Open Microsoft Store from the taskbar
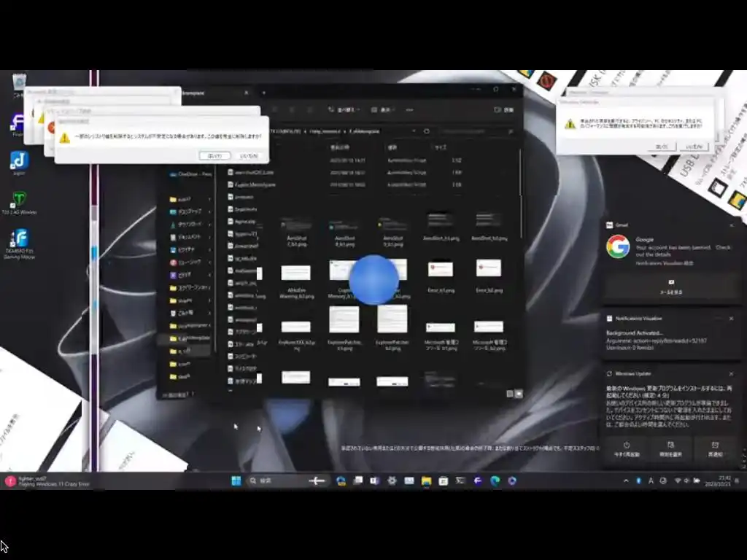Image resolution: width=747 pixels, height=560 pixels. point(443,481)
